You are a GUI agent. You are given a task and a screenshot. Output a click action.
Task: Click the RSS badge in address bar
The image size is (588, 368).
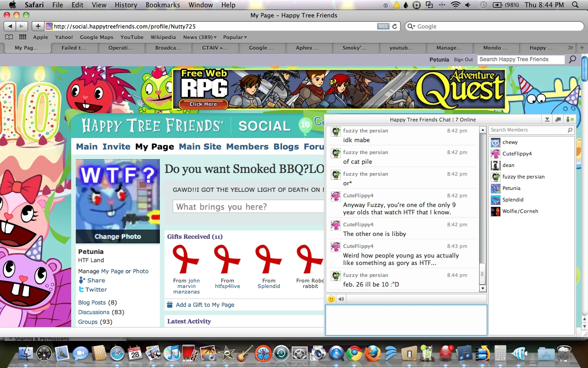[x=383, y=26]
